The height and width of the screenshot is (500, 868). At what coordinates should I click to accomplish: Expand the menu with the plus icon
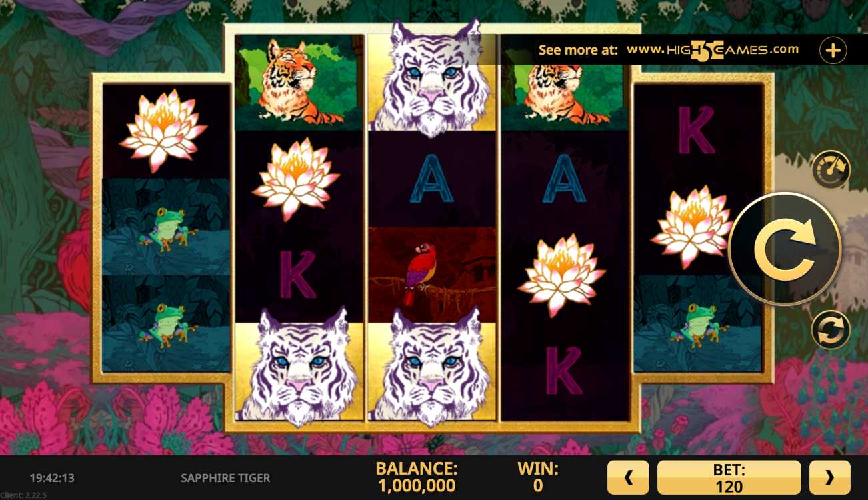(x=833, y=50)
